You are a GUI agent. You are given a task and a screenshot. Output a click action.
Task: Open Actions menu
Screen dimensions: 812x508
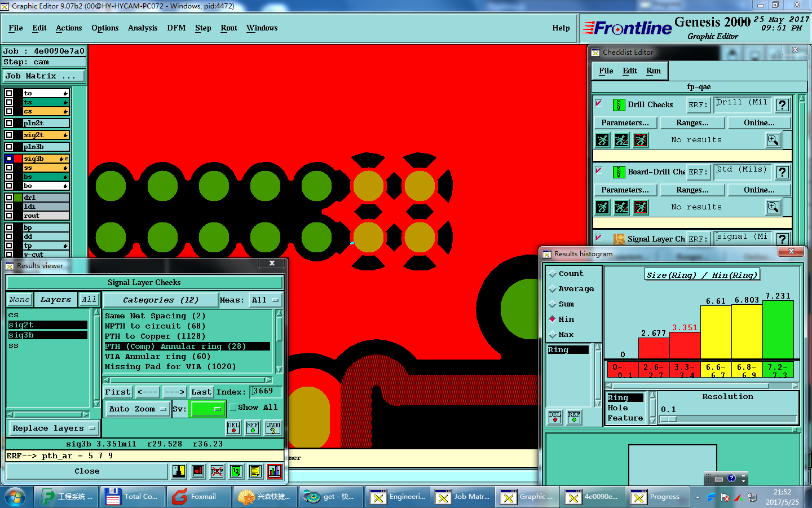click(x=69, y=28)
